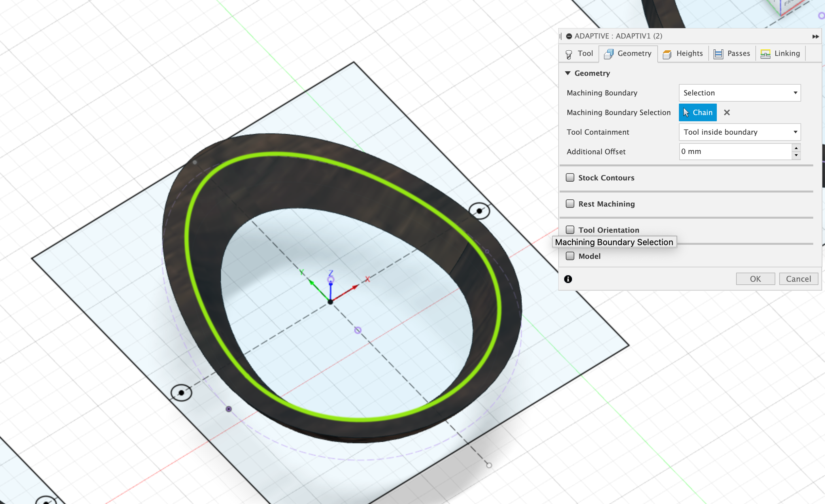The height and width of the screenshot is (504, 825).
Task: Click the Tool tab icon
Action: [x=568, y=54]
